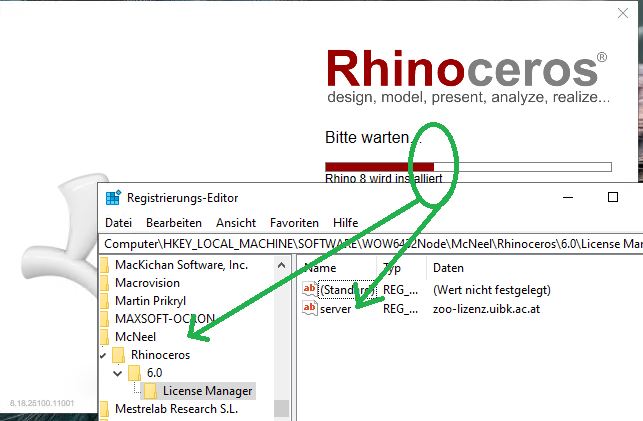643x421 pixels.
Task: Click the McNeel folder icon
Action: (105, 337)
